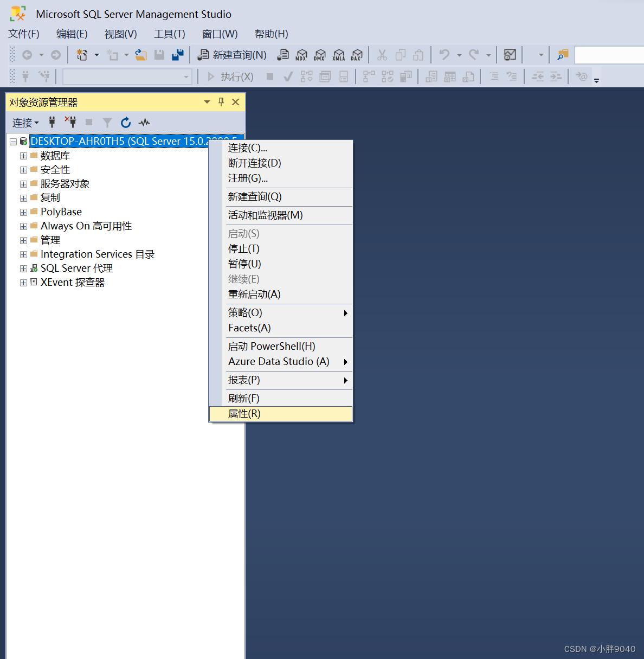Click the DMX query icon
Image resolution: width=644 pixels, height=659 pixels.
click(320, 55)
